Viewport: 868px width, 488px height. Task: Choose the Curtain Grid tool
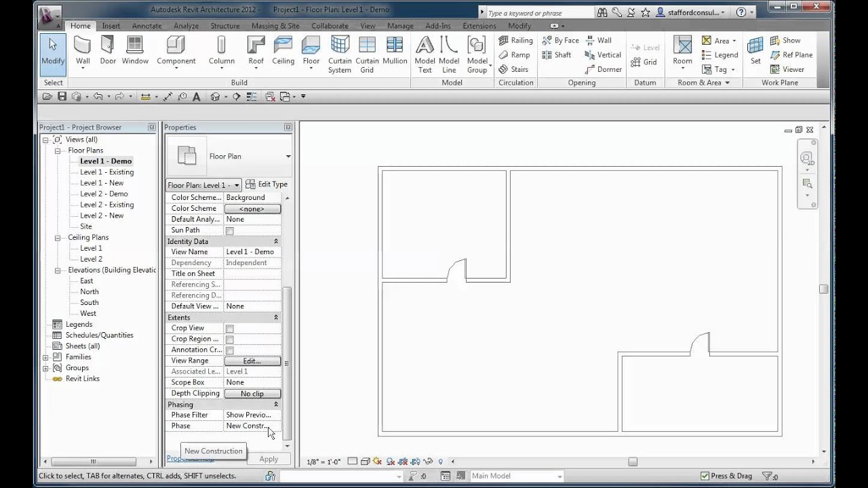(367, 54)
